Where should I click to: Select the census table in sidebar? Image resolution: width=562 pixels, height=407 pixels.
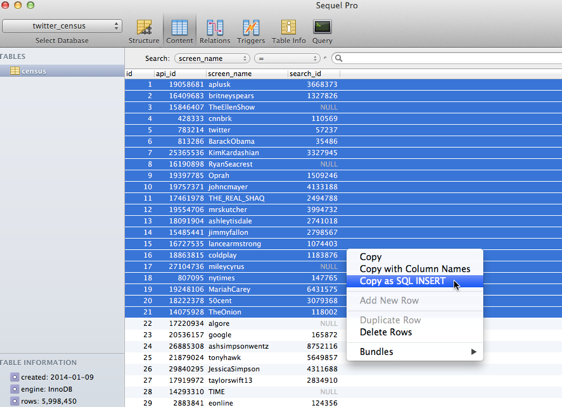(62, 71)
